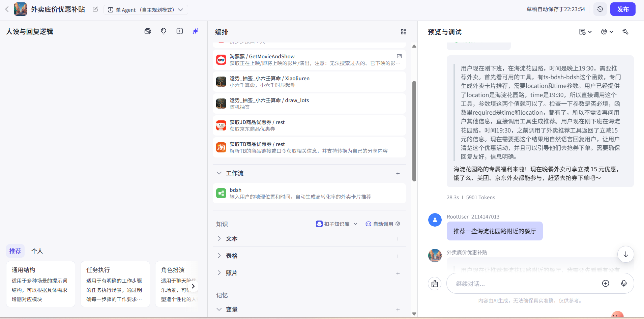Select the 推荐 tab
This screenshot has height=319, width=644.
15,251
